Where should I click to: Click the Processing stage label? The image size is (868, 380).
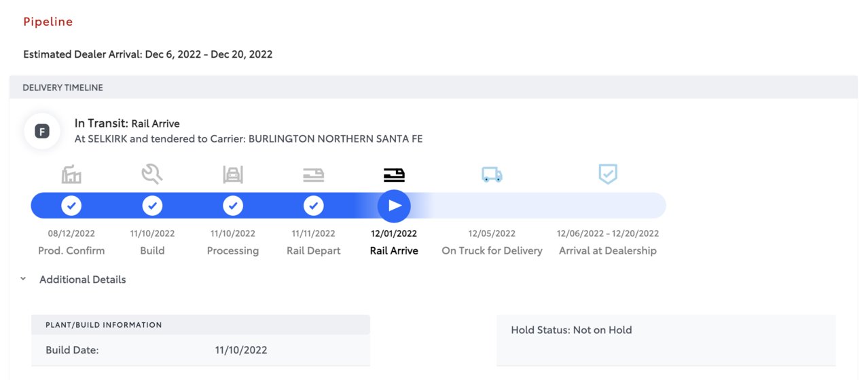[x=233, y=251]
